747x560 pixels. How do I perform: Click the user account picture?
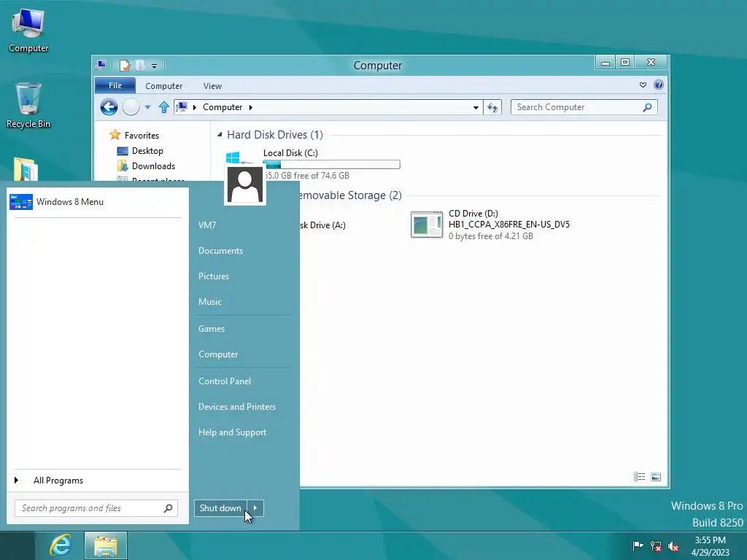tap(245, 185)
